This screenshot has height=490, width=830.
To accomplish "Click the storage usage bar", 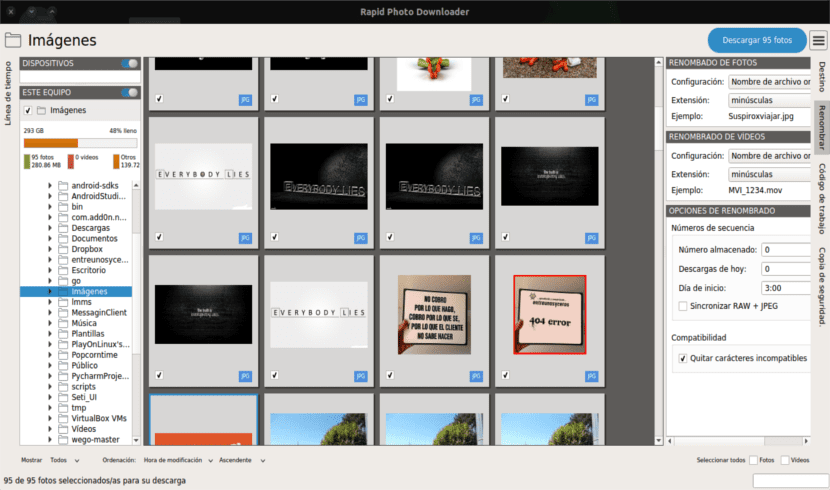I will click(x=80, y=143).
